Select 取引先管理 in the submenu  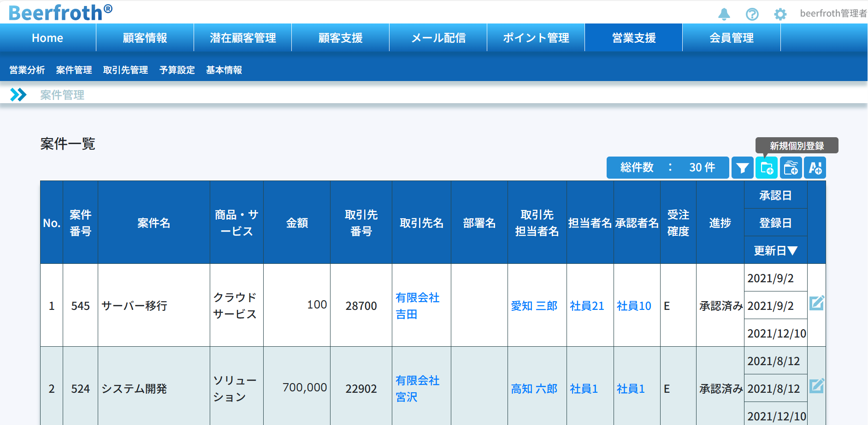pos(125,70)
